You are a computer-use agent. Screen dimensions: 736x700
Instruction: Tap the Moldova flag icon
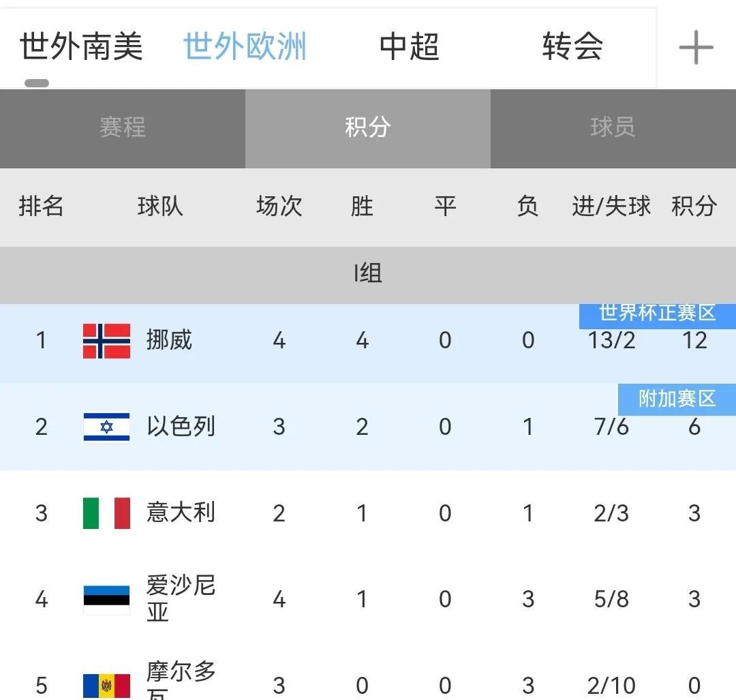(x=106, y=685)
